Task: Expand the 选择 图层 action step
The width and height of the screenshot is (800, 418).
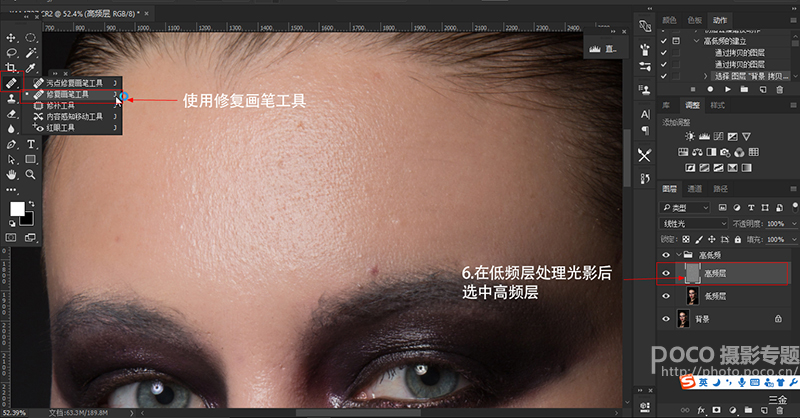Action: (x=706, y=76)
